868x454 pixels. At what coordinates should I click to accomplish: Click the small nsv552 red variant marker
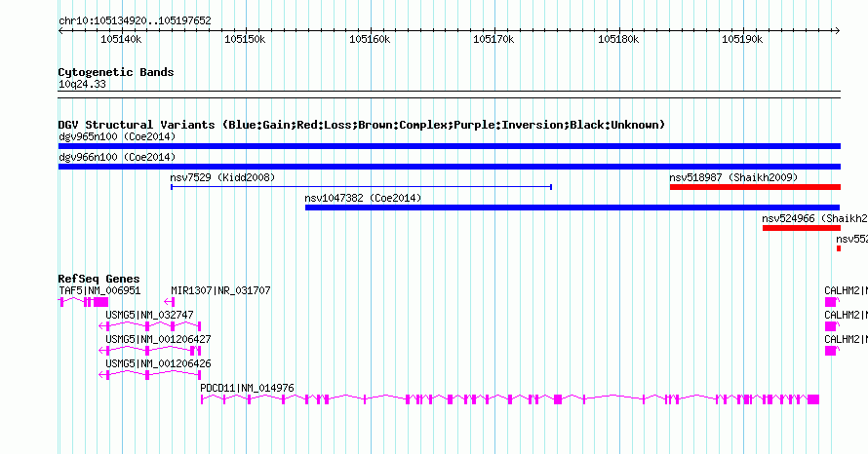point(839,248)
